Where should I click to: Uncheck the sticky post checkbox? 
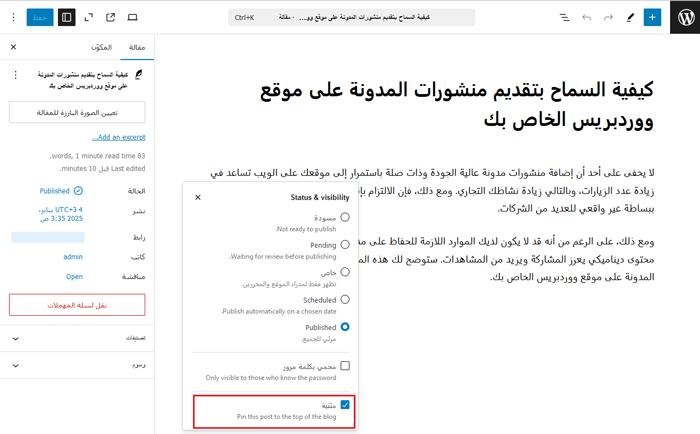point(345,405)
